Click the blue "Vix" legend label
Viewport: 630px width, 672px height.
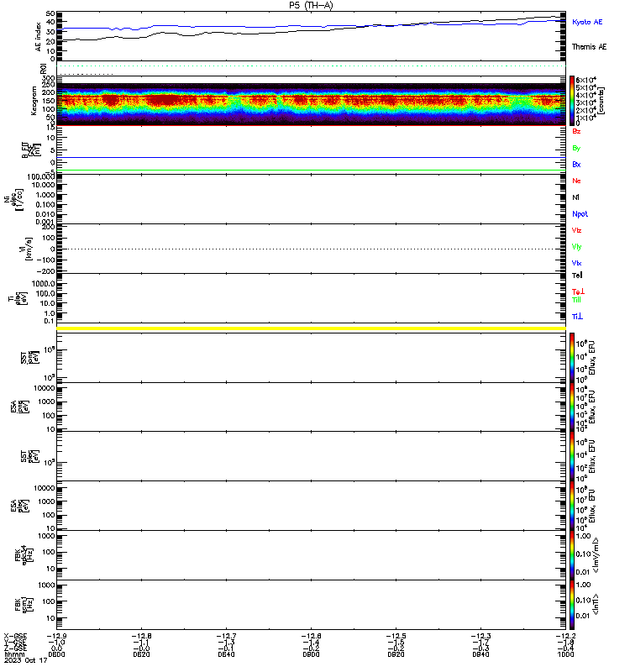point(576,263)
